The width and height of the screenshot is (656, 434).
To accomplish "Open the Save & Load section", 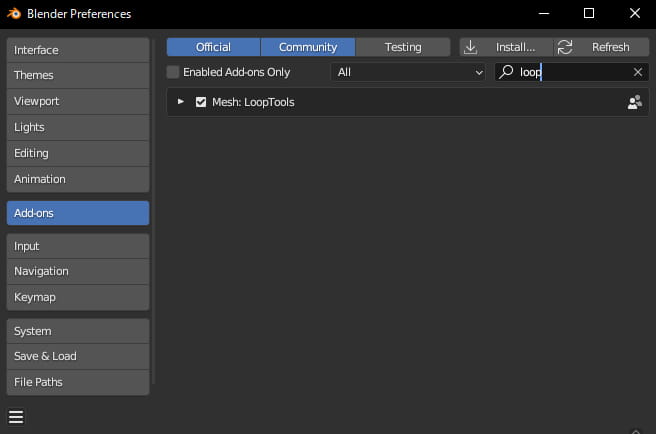I will (78, 356).
